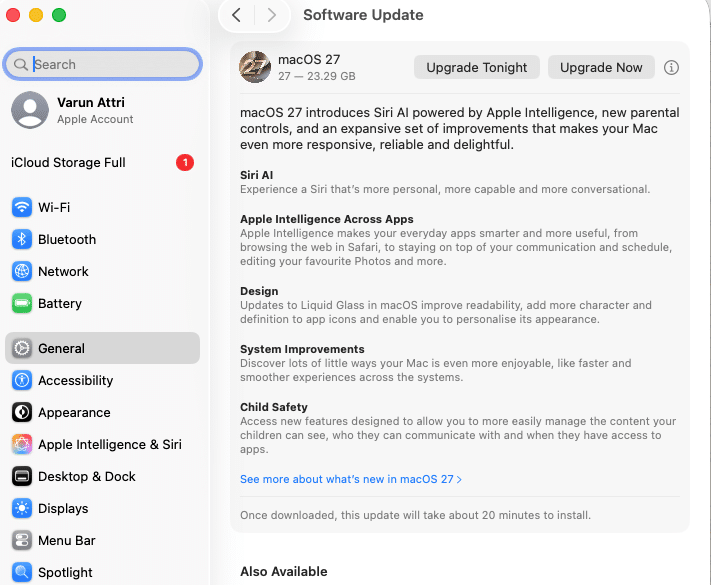Go back with the left arrow
This screenshot has width=711, height=585.
point(236,15)
